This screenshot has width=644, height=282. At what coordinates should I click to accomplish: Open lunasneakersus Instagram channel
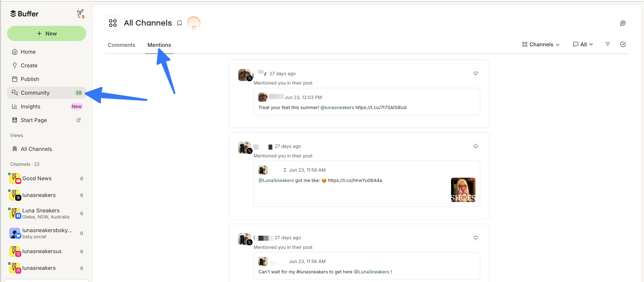click(x=47, y=251)
